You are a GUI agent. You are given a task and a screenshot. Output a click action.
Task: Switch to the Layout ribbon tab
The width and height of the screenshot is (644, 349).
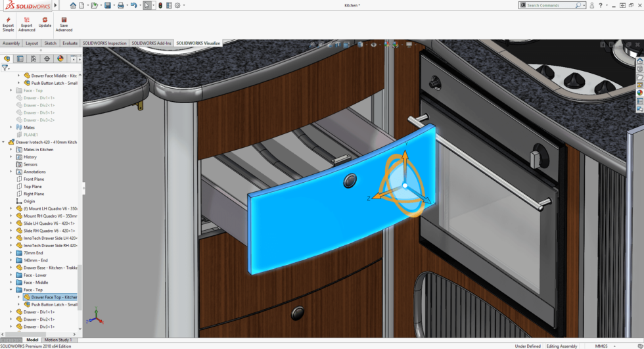click(x=32, y=43)
